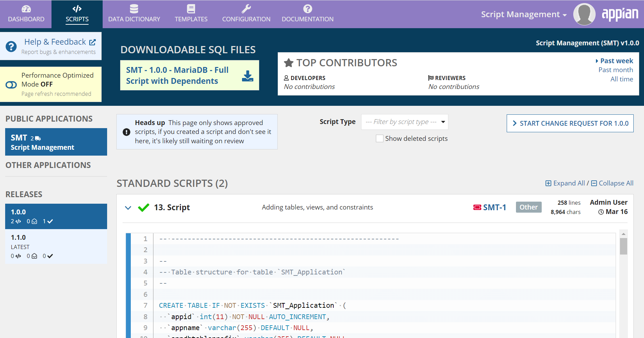Collapse the 13. Script chevron
The height and width of the screenshot is (338, 644).
128,208
